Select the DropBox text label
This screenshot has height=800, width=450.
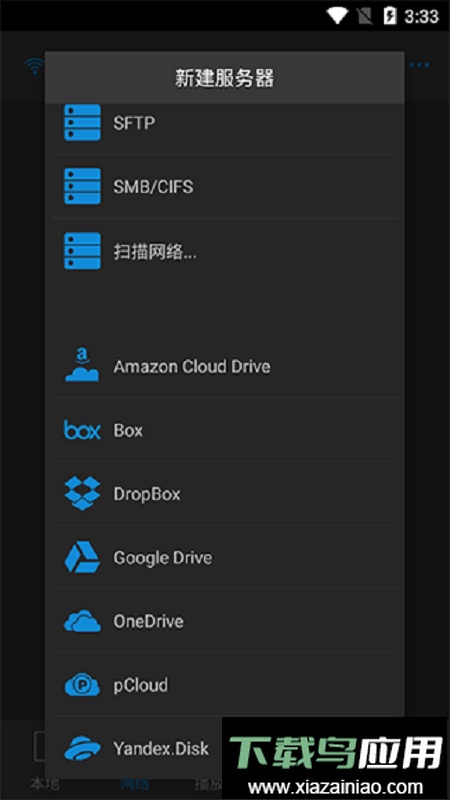pyautogui.click(x=147, y=494)
